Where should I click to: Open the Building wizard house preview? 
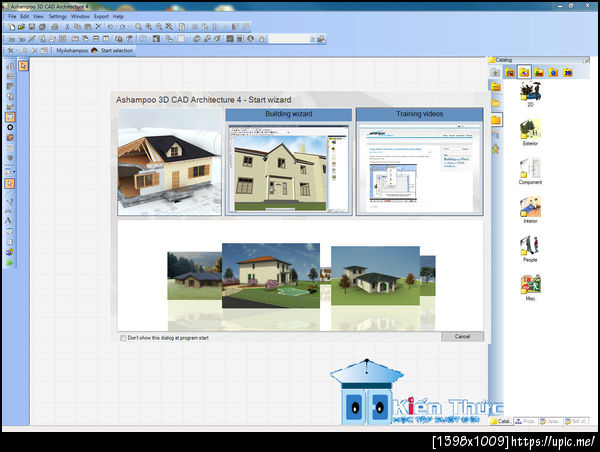(289, 168)
